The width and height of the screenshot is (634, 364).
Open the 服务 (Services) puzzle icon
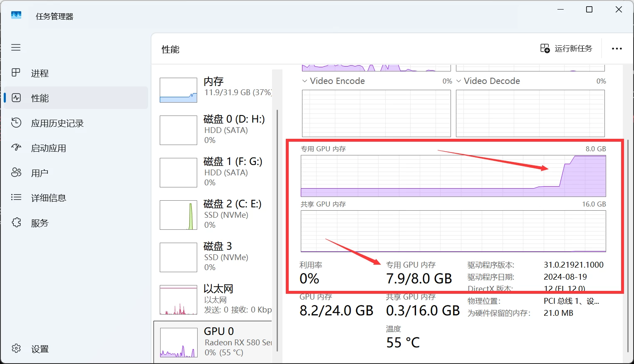(16, 223)
